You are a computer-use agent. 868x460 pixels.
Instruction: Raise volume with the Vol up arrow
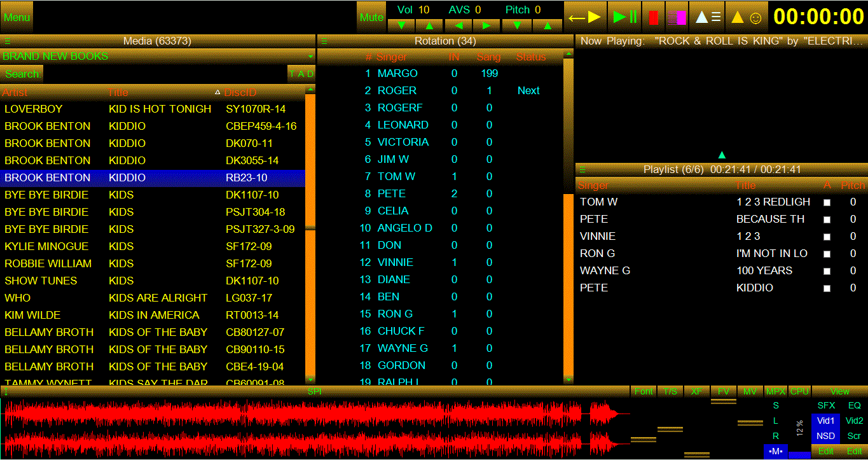click(429, 25)
